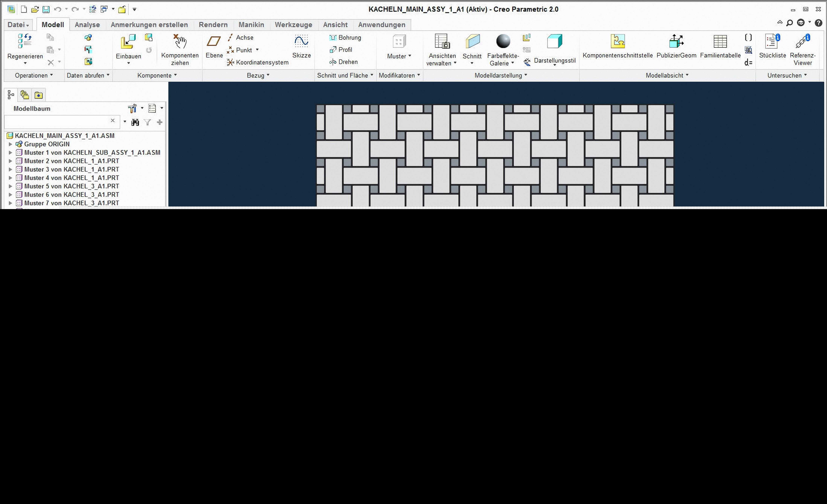Click the d= relations icon

coord(748,63)
